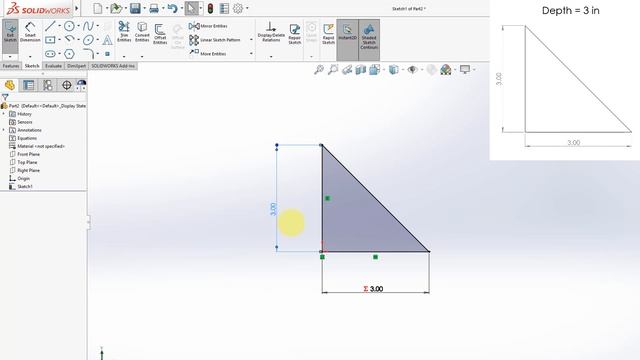640x360 pixels.
Task: Open the Rectangle tool dropdown arrow
Action: coord(59,40)
